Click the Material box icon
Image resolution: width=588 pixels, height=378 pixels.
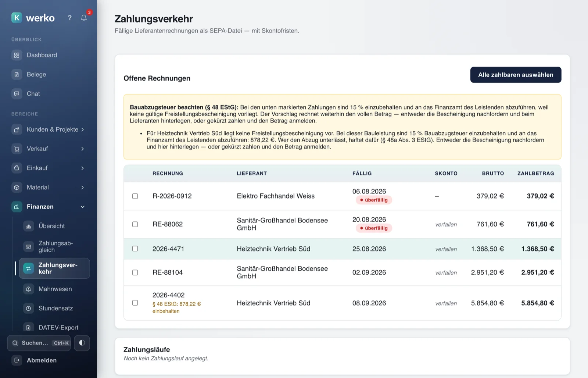[17, 188]
